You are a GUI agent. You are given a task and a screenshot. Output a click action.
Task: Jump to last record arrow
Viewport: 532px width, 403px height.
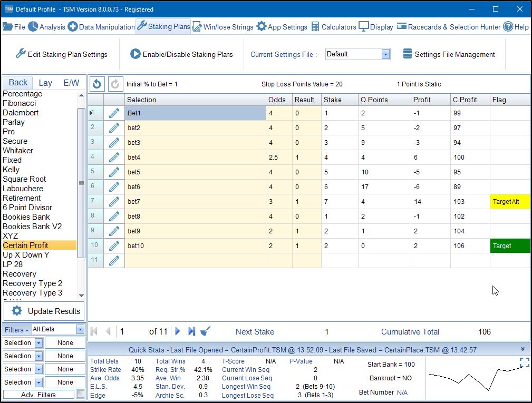191,331
